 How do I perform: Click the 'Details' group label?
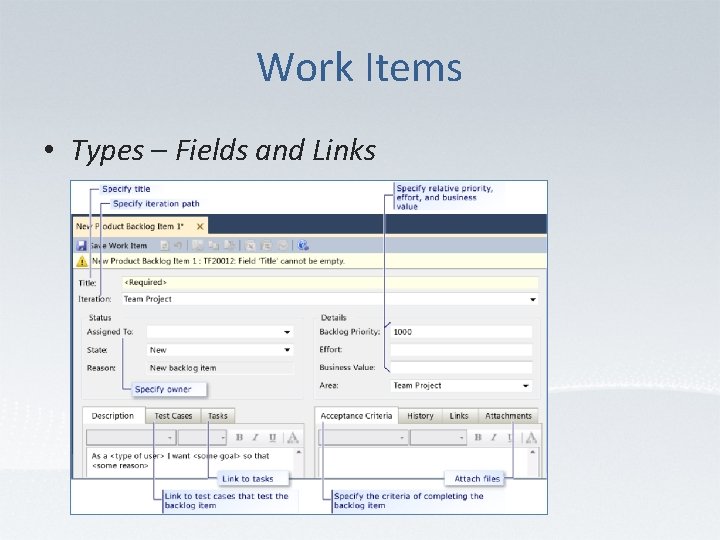(x=334, y=318)
